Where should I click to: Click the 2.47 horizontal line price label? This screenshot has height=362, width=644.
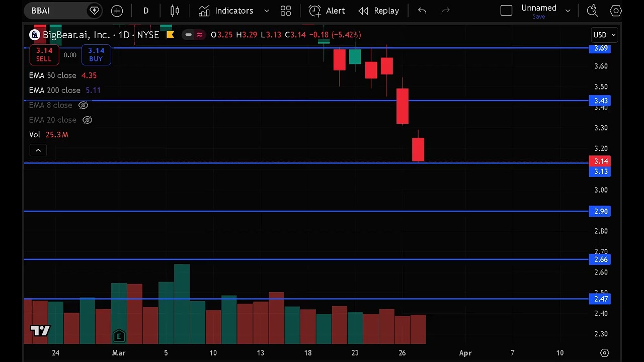[601, 299]
